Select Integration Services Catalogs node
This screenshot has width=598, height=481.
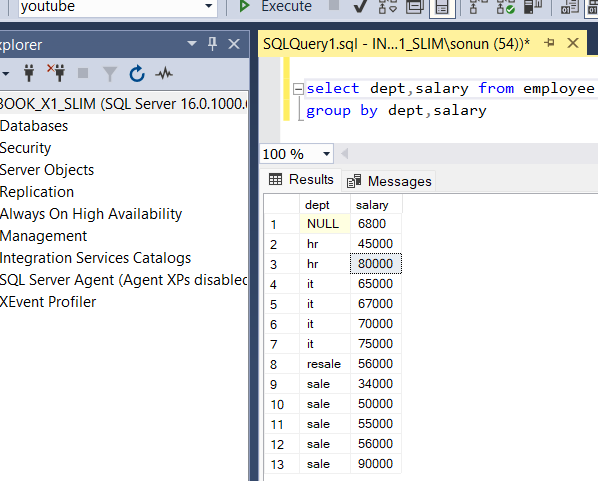pyautogui.click(x=95, y=258)
